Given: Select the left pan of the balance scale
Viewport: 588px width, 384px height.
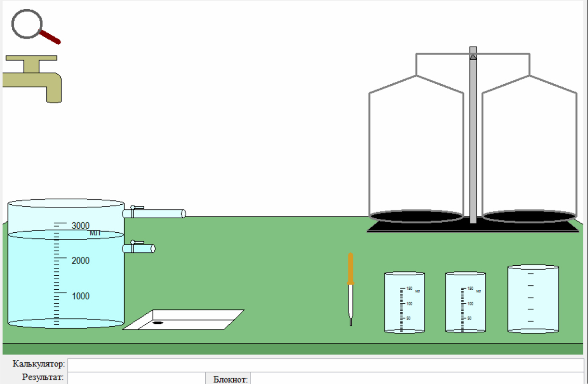Looking at the screenshot, I should tap(416, 216).
